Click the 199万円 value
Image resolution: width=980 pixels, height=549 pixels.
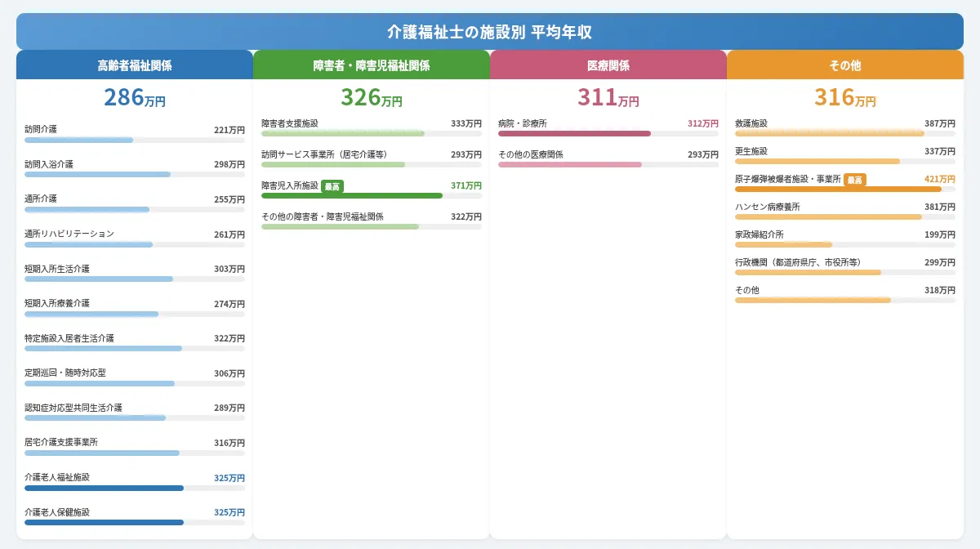tap(940, 234)
